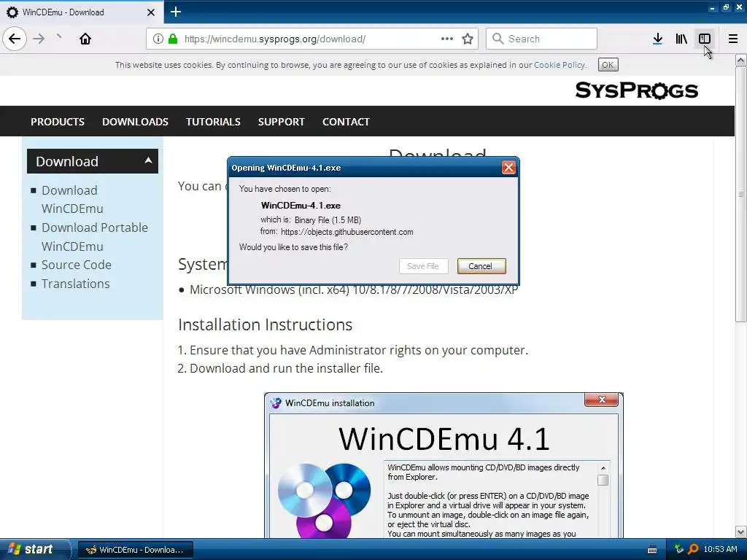Click the green padlock security icon
The height and width of the screenshot is (560, 747).
(173, 39)
